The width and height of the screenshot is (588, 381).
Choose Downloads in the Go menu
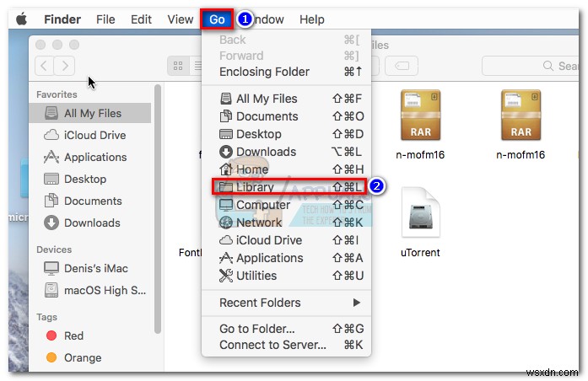coord(287,152)
